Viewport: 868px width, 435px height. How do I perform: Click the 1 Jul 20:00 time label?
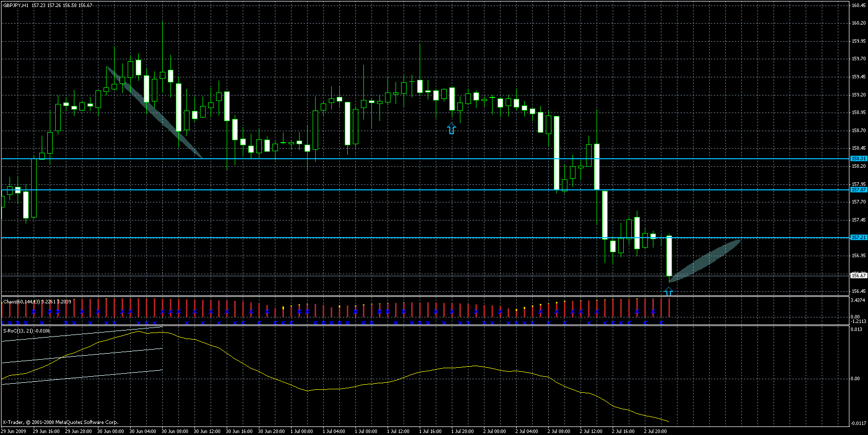tap(463, 431)
